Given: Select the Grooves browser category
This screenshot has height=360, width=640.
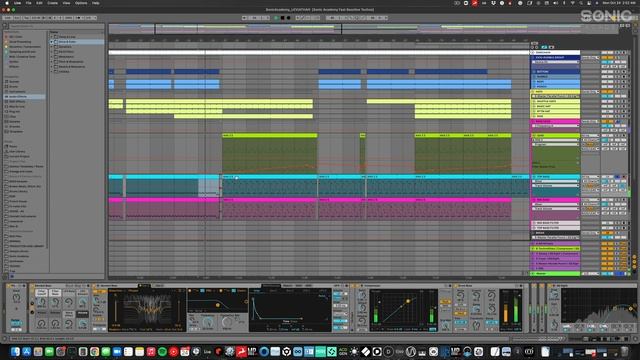Looking at the screenshot, I should [x=15, y=127].
